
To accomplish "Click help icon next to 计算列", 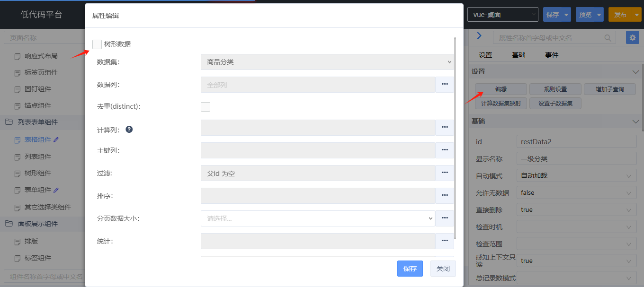I will (129, 129).
